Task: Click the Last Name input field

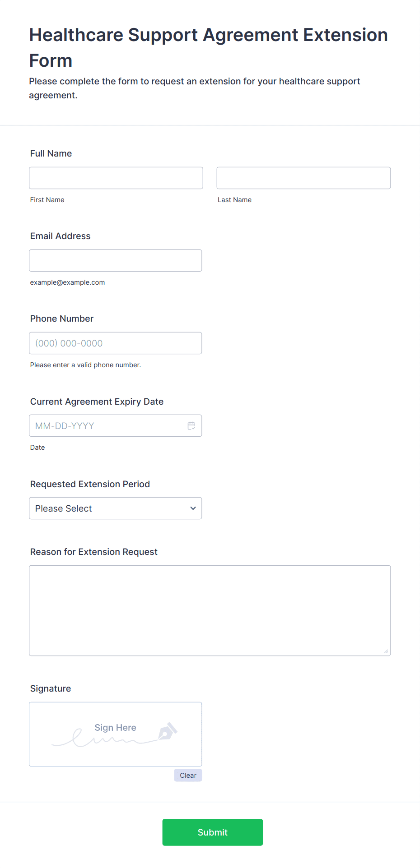Action: click(303, 178)
